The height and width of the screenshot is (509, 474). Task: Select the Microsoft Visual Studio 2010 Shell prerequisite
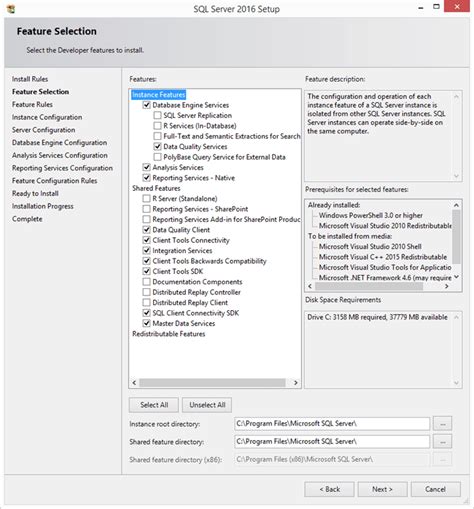point(370,247)
